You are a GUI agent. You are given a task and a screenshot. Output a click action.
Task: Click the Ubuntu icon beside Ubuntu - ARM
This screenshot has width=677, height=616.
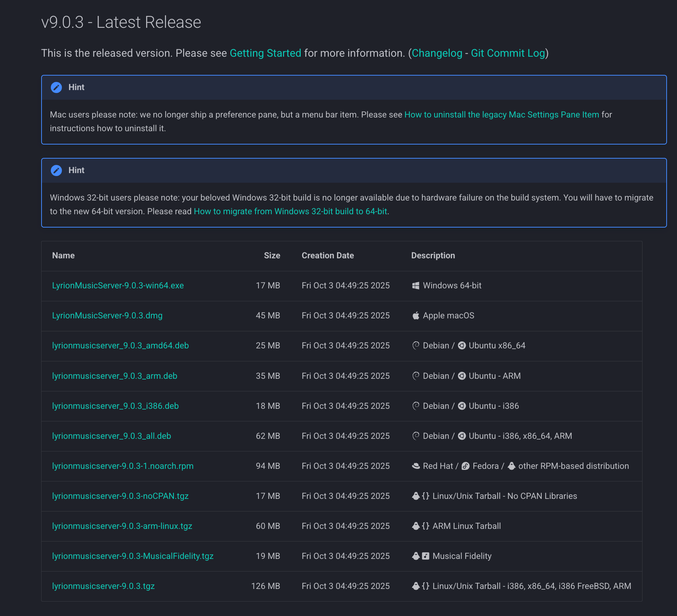tap(462, 376)
